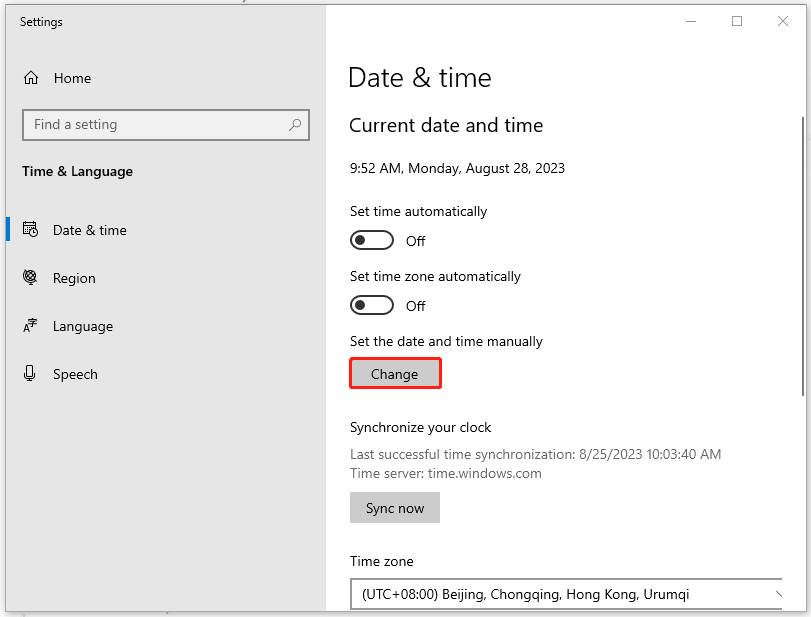Click the Speech microphone icon
Screen dimensions: 811x617
31,374
